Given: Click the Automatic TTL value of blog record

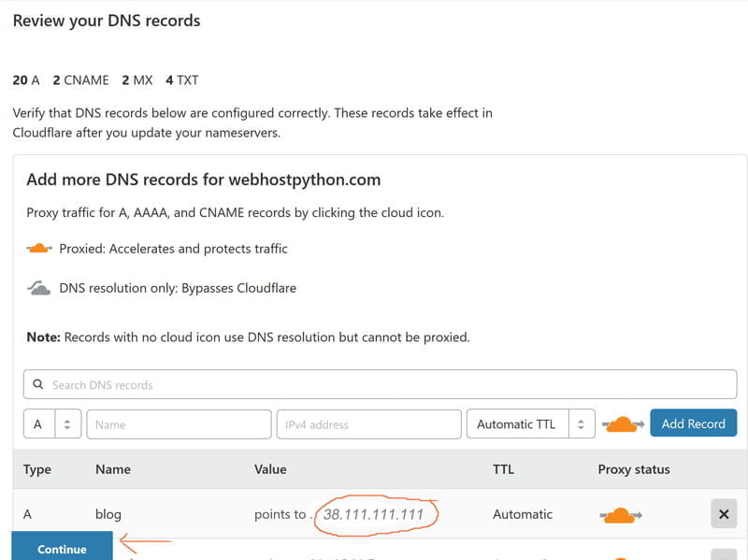Looking at the screenshot, I should (x=523, y=514).
